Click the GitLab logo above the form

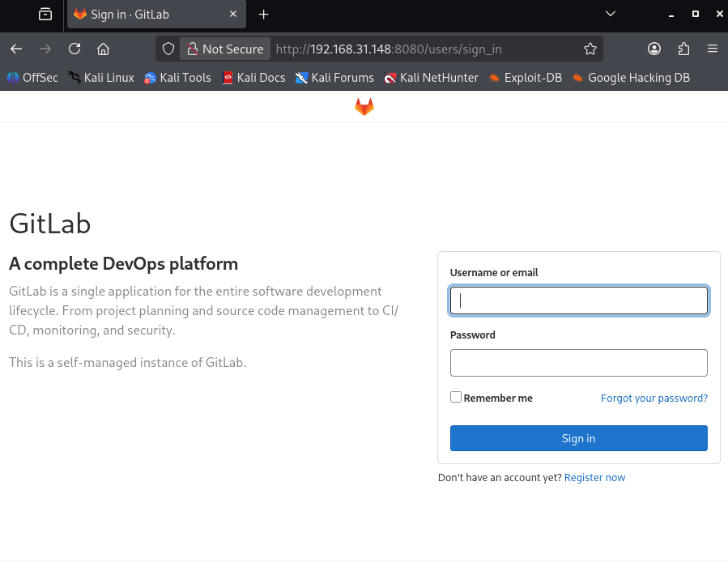[x=364, y=105]
